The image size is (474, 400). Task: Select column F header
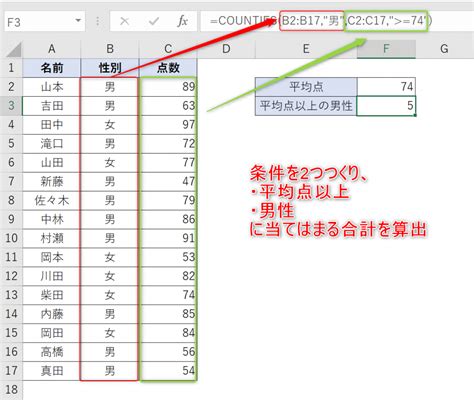click(x=386, y=49)
